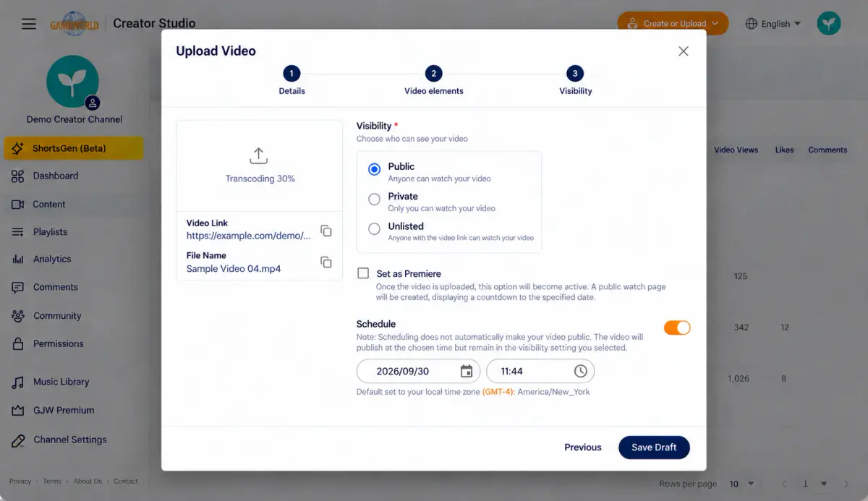Click the Permissions lock icon
The height and width of the screenshot is (501, 868).
coord(18,343)
